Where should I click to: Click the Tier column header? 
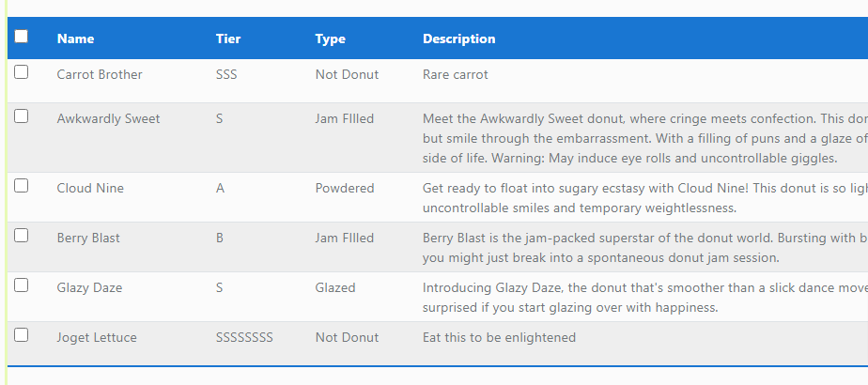(228, 38)
